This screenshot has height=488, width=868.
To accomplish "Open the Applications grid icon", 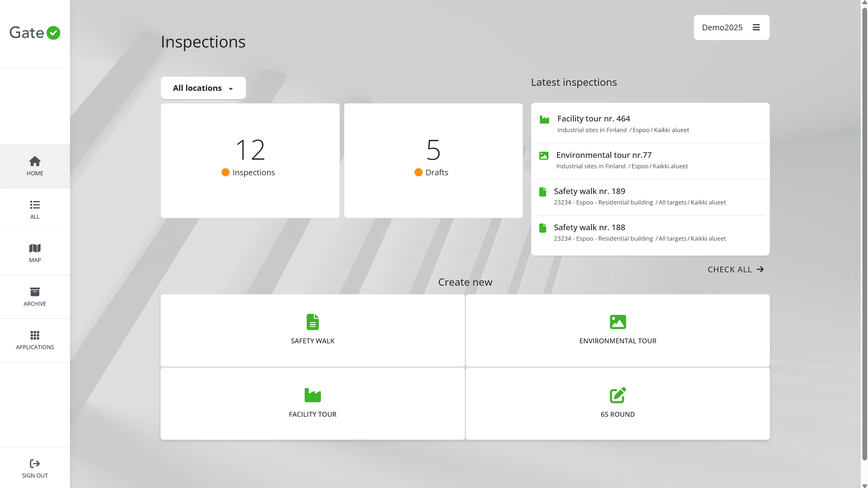I will point(35,335).
